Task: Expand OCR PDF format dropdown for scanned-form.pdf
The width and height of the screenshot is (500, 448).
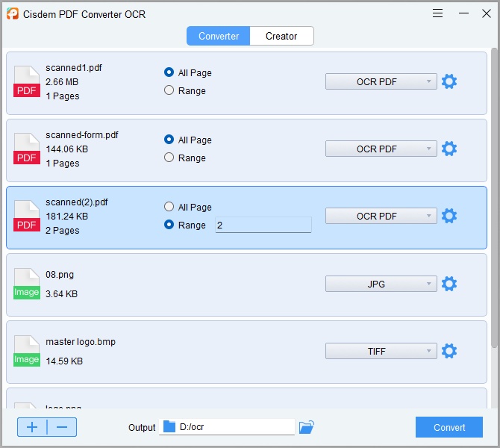Action: (381, 149)
